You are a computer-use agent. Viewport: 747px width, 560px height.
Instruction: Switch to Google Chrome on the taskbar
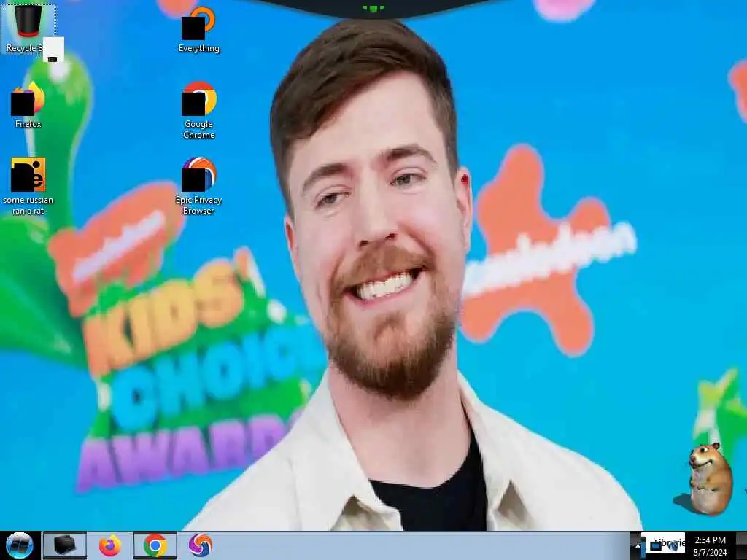tap(155, 545)
